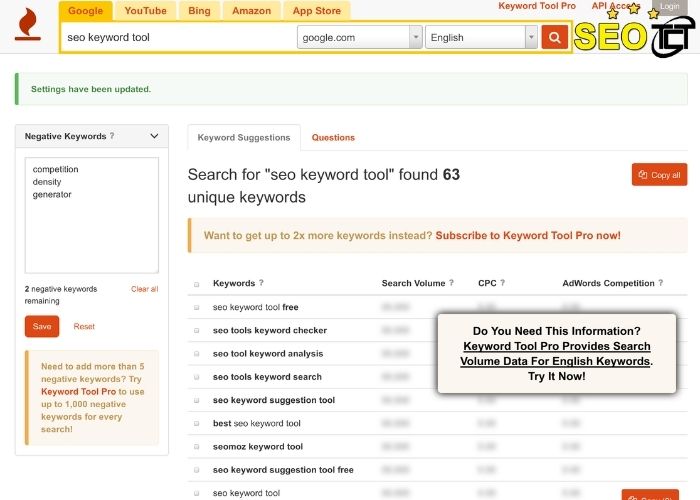Switch to the Amazon tab
Screen dimensions: 700x500
click(x=251, y=11)
